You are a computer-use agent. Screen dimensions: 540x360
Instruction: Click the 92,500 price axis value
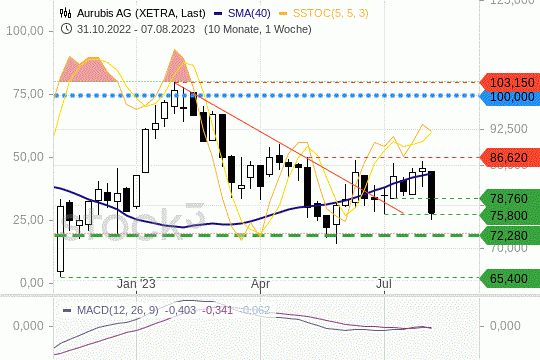509,129
